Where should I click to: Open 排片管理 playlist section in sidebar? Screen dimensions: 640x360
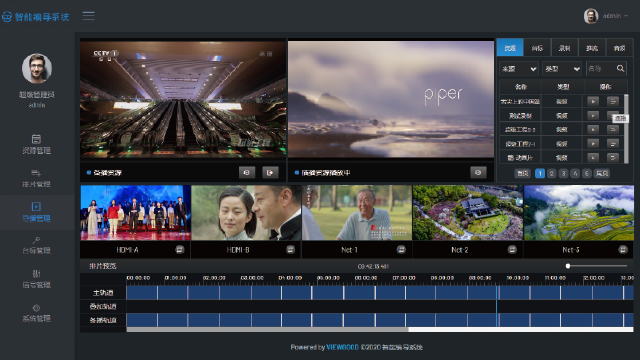(36, 178)
